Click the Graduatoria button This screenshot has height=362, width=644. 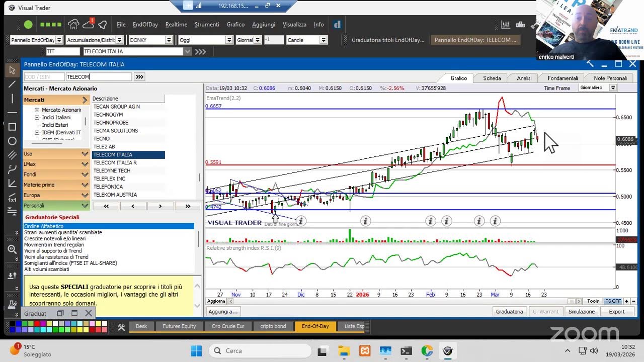coord(510,312)
